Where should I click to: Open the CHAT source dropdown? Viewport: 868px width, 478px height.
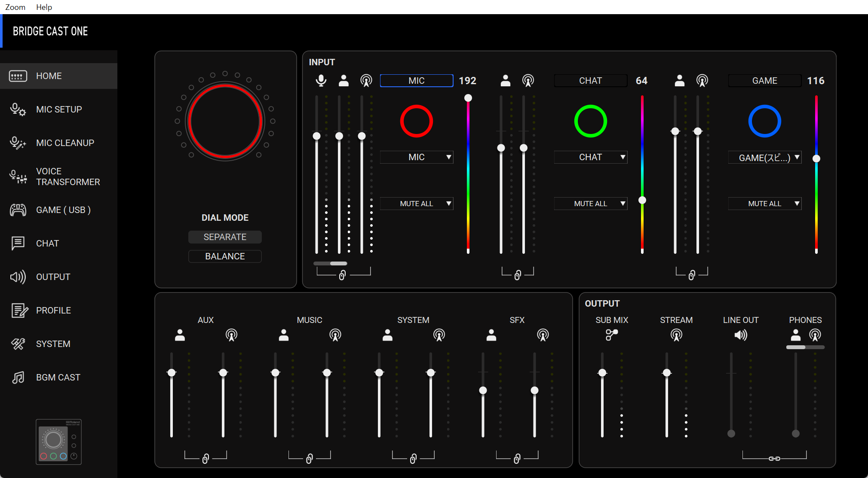pos(591,157)
